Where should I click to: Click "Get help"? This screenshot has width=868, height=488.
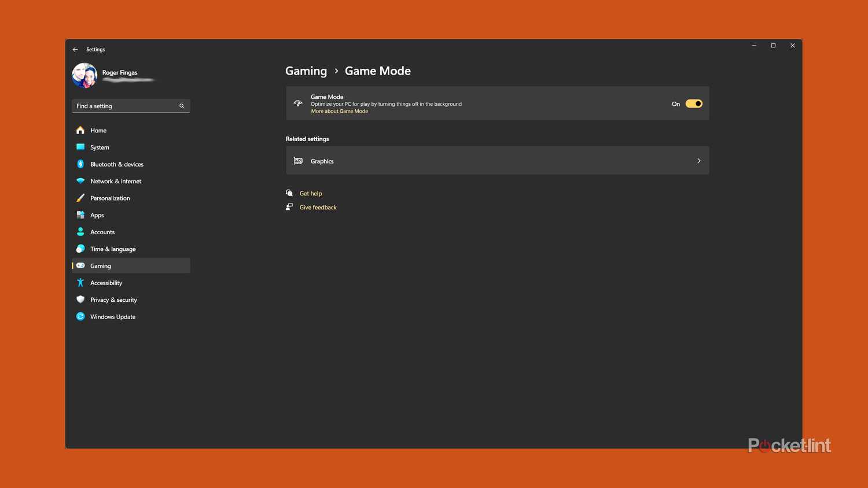coord(311,193)
